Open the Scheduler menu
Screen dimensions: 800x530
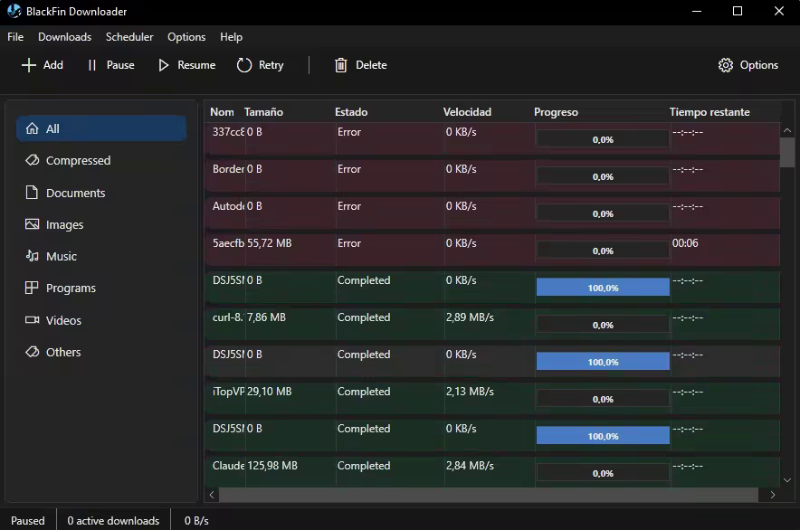[129, 37]
